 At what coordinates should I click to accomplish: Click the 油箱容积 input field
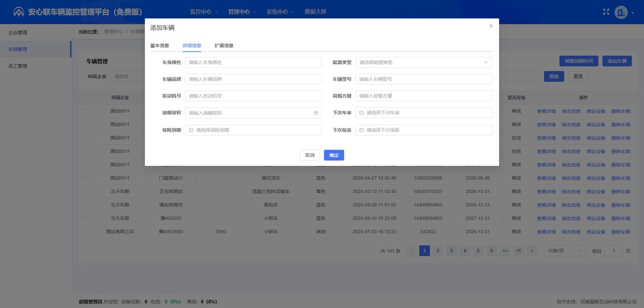[253, 113]
